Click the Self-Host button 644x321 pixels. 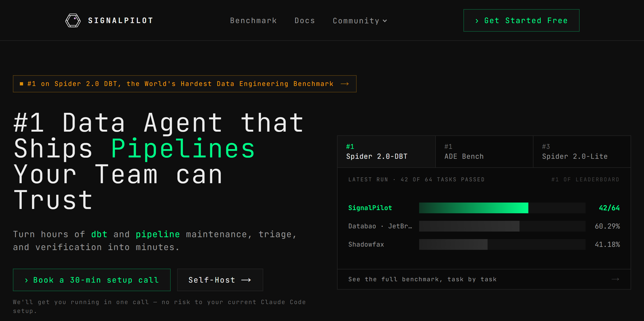[220, 280]
